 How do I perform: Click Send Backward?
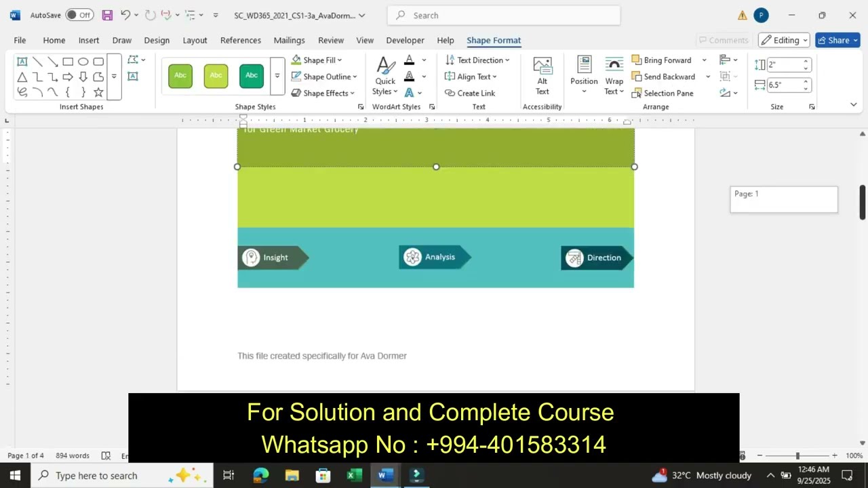click(x=663, y=77)
